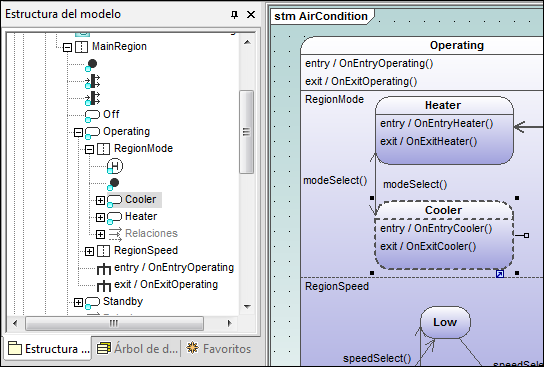Click the Off state icon in tree

click(92, 115)
